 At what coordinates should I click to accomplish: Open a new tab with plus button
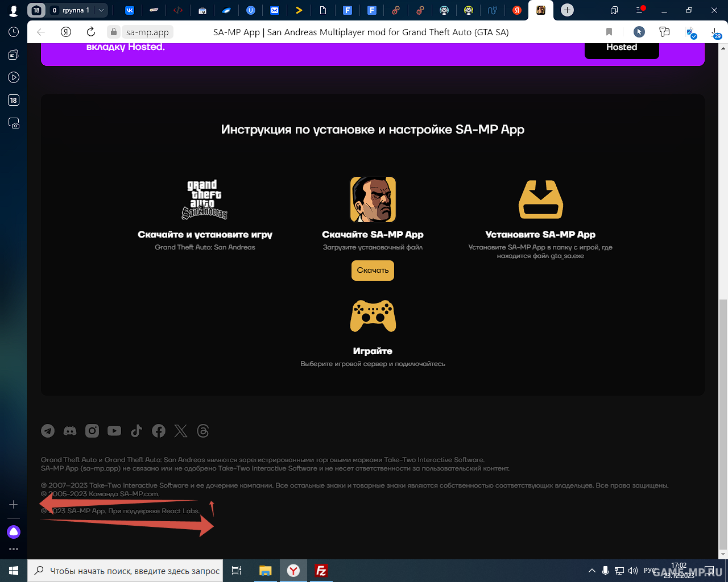(x=567, y=10)
